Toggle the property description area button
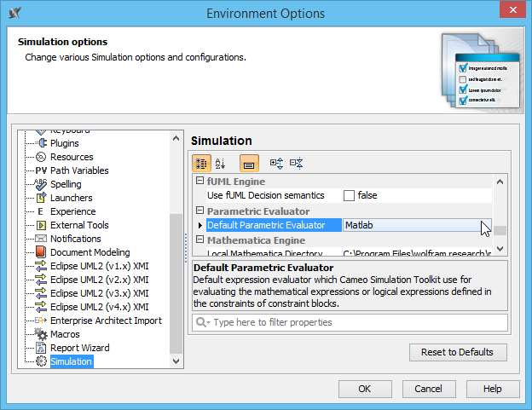 250,163
